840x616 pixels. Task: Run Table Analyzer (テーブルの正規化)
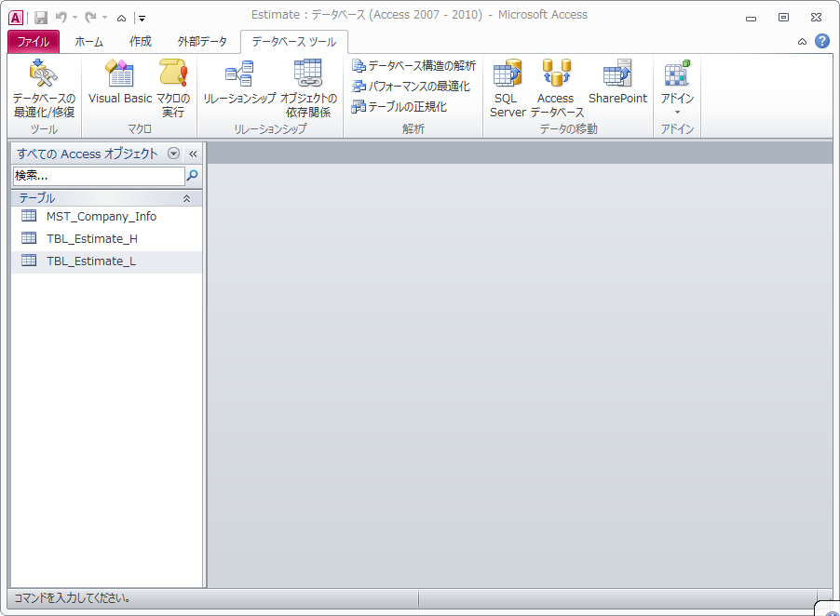(x=400, y=106)
